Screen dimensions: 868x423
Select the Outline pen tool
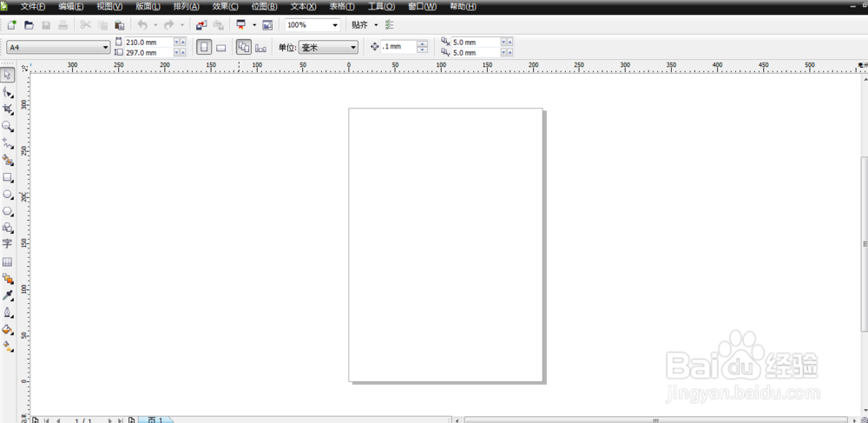8,313
